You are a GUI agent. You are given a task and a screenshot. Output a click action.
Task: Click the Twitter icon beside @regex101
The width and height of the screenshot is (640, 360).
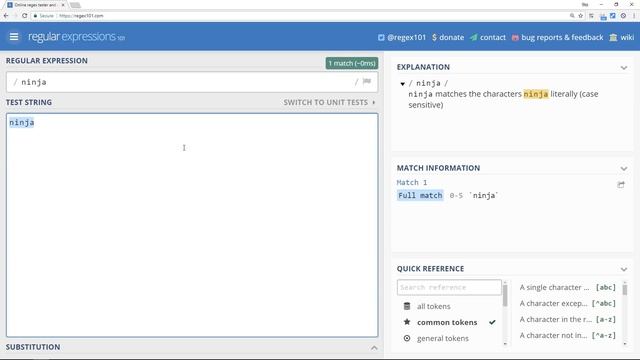click(381, 38)
